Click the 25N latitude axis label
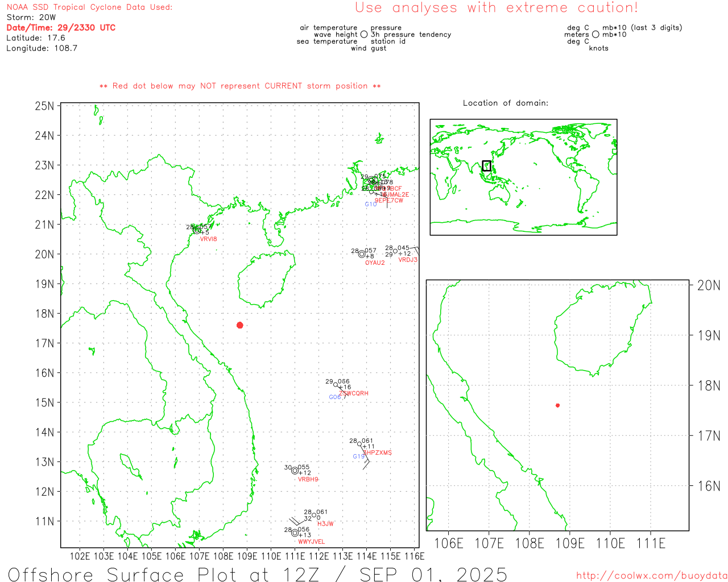Image resolution: width=728 pixels, height=582 pixels. [x=45, y=106]
